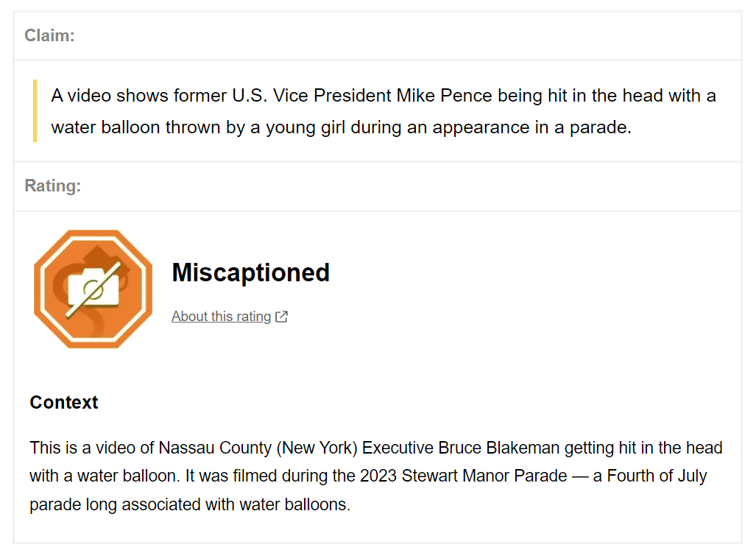
Task: Click the Claim: section label
Action: (x=49, y=35)
